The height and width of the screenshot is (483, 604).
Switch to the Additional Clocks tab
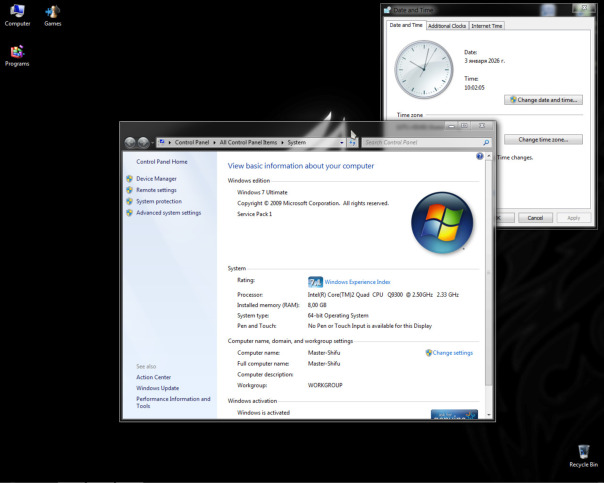447,25
